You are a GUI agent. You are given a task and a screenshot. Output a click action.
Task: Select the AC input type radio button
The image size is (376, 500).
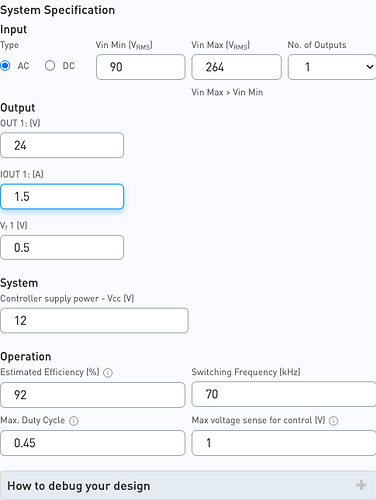pyautogui.click(x=5, y=66)
